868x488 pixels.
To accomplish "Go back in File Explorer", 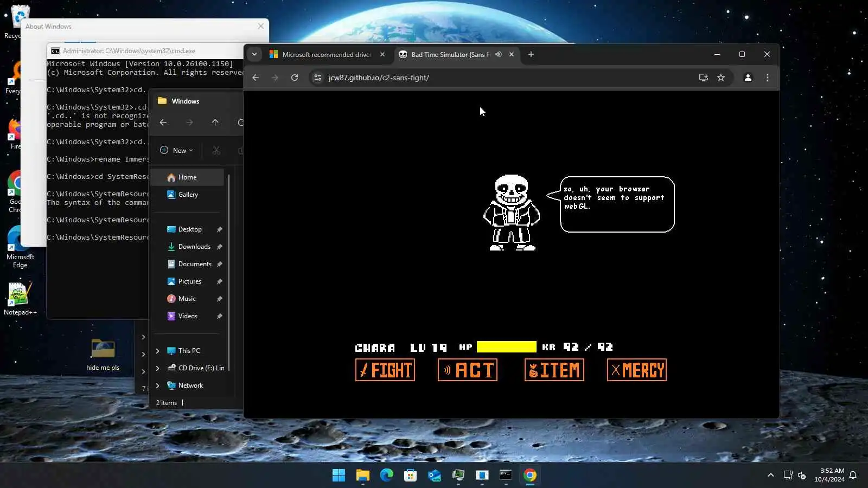I will [x=163, y=123].
